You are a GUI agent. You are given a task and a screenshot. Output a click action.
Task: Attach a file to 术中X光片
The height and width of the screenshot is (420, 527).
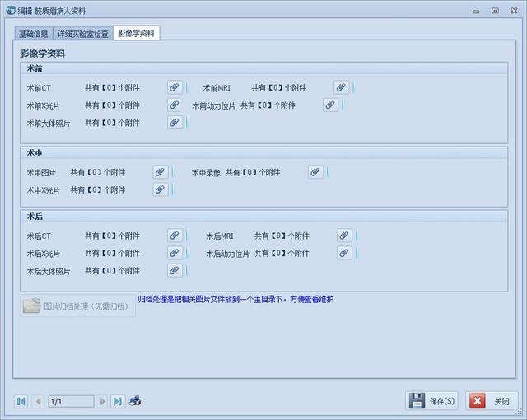[x=161, y=189]
